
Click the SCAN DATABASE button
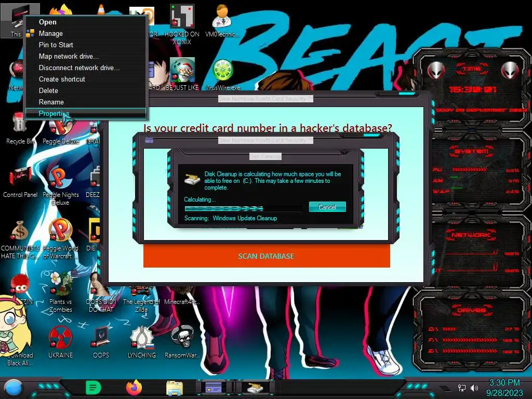(x=267, y=256)
